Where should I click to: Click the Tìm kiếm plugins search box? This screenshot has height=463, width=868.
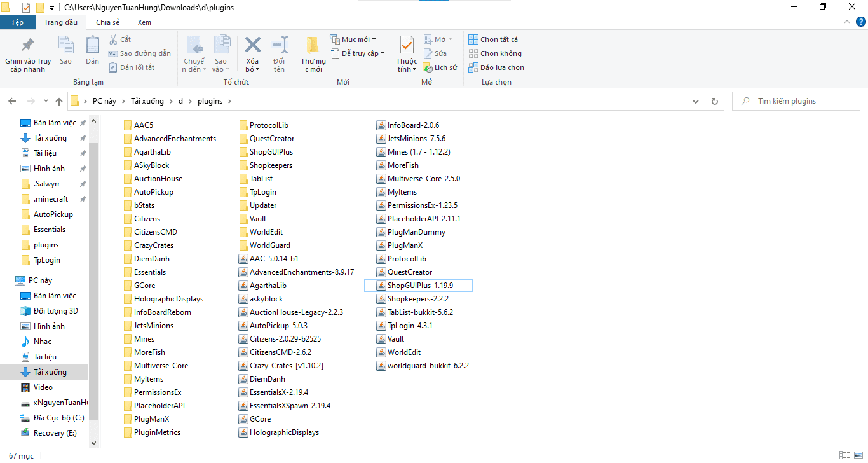click(796, 101)
